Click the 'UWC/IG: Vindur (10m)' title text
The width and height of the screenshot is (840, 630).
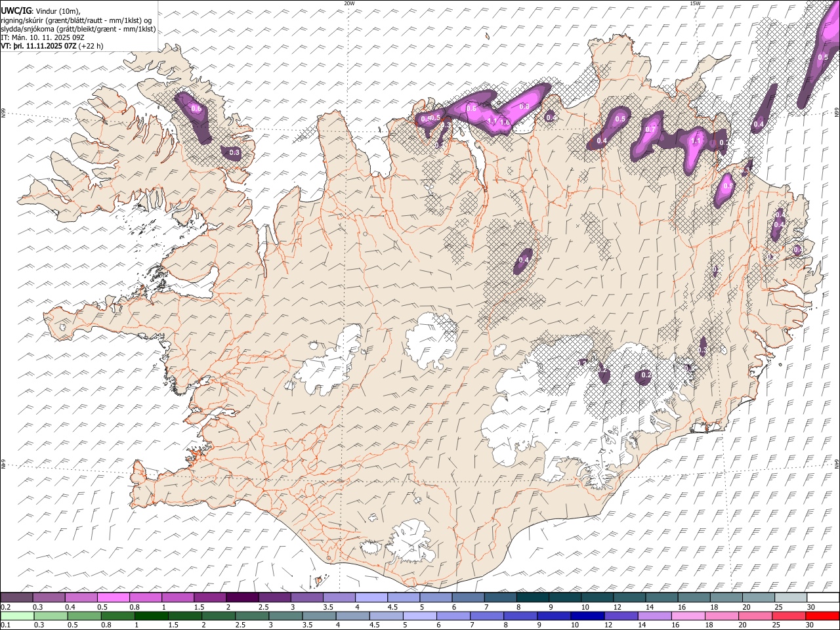(x=40, y=10)
